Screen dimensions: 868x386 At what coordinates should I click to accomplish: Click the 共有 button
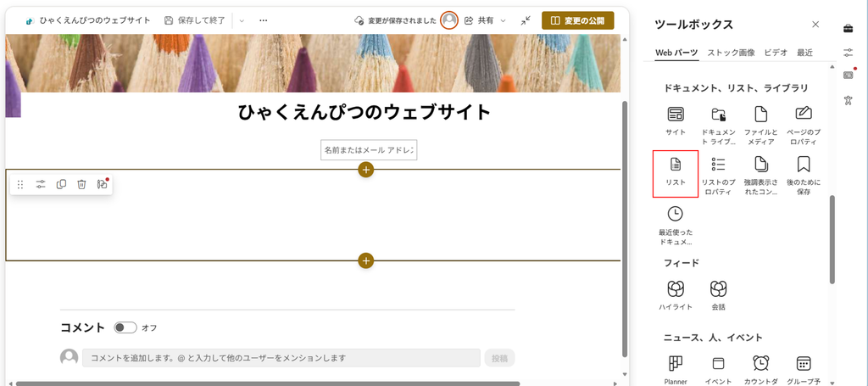pyautogui.click(x=480, y=20)
